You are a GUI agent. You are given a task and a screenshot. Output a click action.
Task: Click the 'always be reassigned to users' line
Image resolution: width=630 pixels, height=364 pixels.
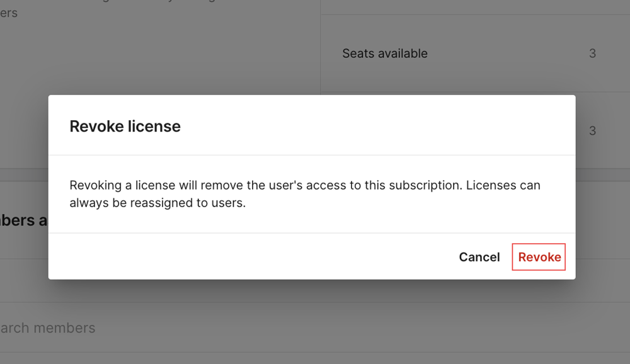coord(157,203)
